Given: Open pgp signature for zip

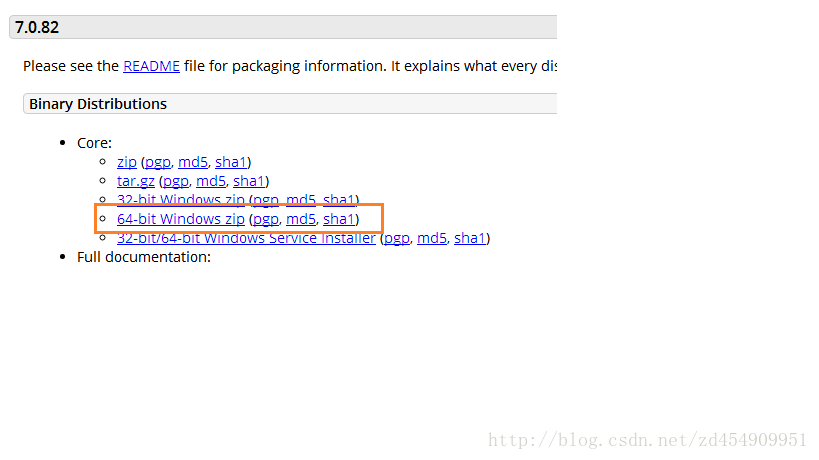Looking at the screenshot, I should pos(158,162).
